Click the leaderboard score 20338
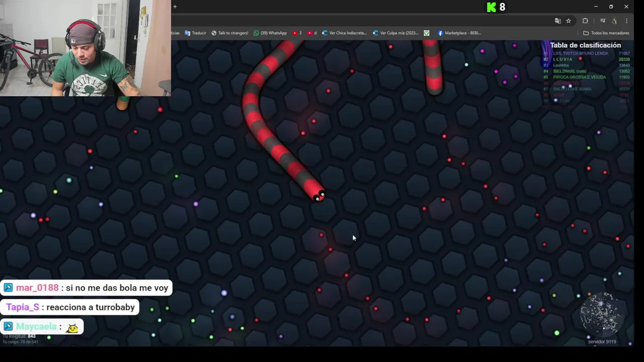 coord(624,59)
